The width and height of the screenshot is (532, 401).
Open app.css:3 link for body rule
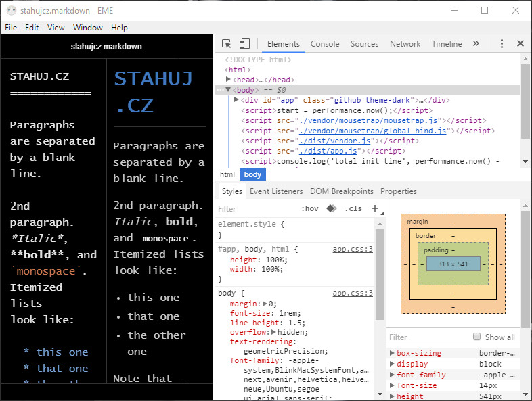coord(353,293)
